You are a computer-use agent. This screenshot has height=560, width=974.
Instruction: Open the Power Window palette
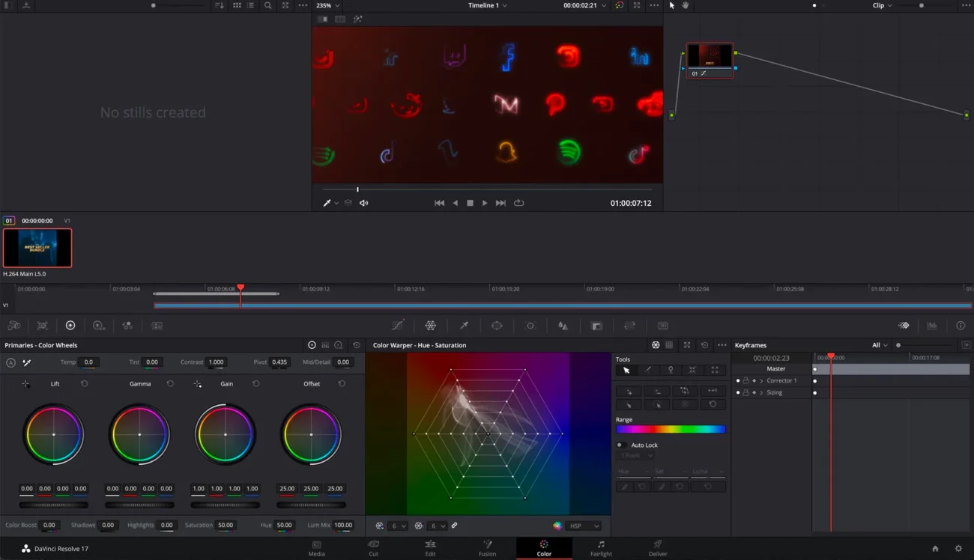(x=497, y=326)
